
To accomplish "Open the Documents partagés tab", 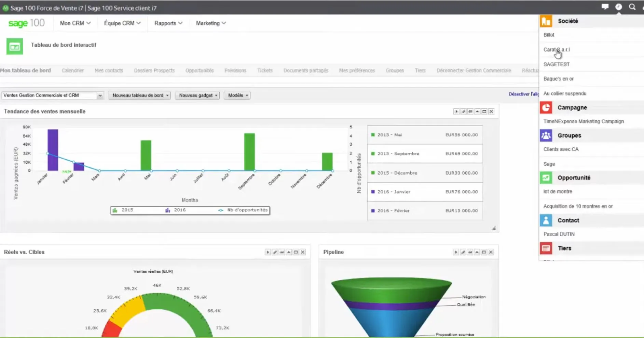I will 306,70.
